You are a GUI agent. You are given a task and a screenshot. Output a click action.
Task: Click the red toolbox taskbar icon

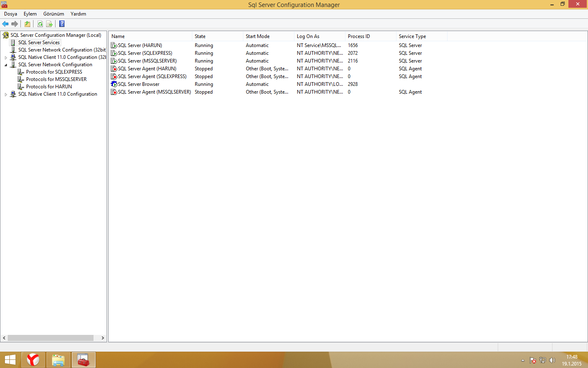point(83,360)
